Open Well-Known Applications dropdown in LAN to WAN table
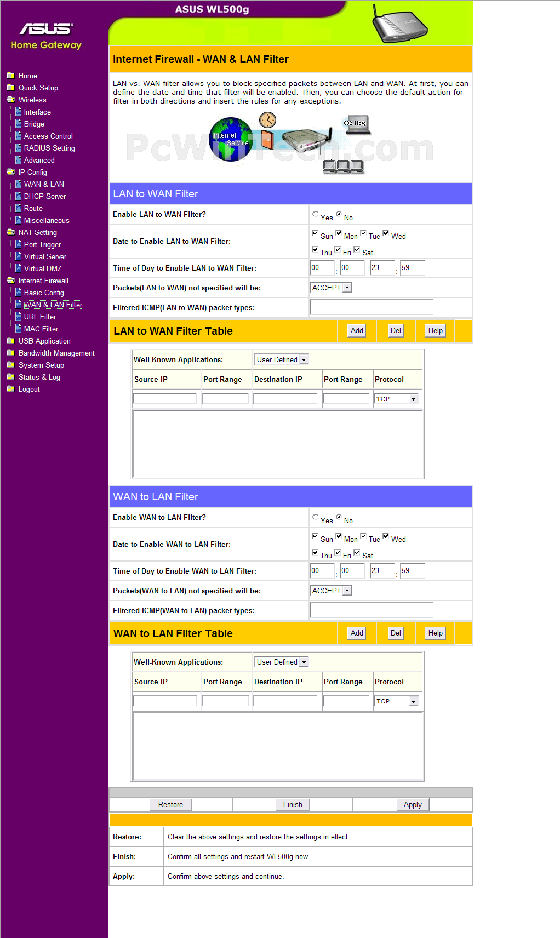Viewport: 560px width, 938px height. pos(282,359)
